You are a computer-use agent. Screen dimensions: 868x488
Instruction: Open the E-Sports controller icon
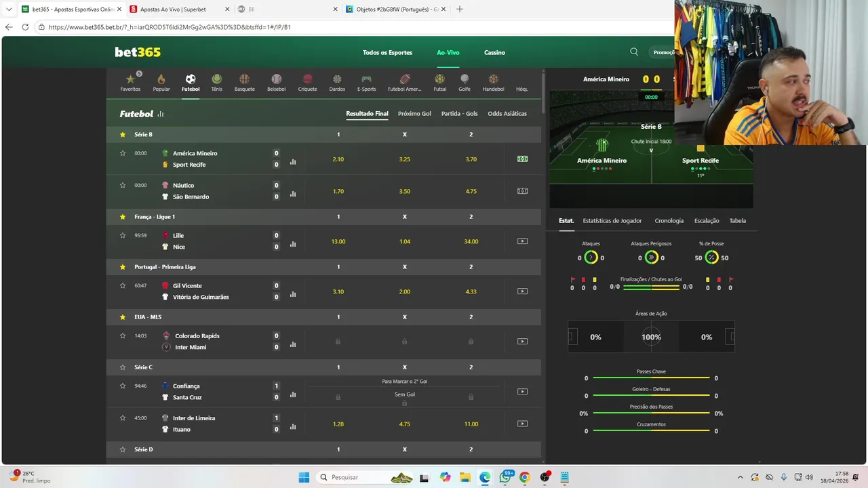pos(366,83)
